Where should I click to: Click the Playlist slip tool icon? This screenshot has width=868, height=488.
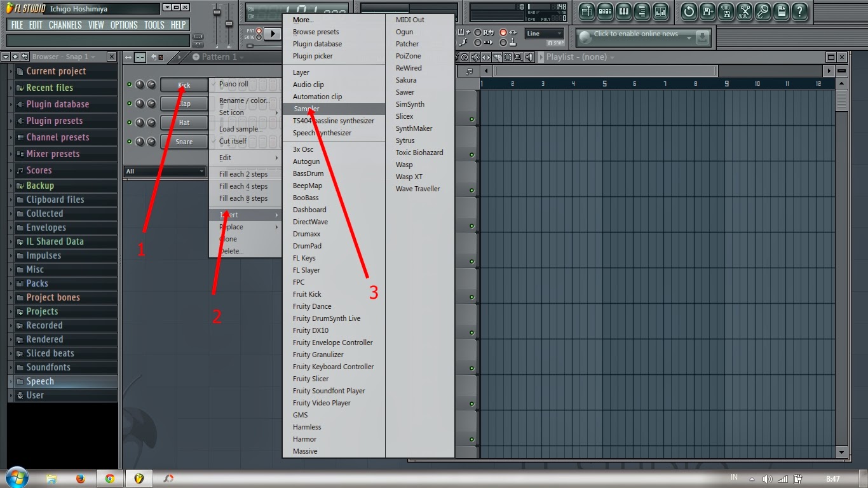tap(486, 57)
